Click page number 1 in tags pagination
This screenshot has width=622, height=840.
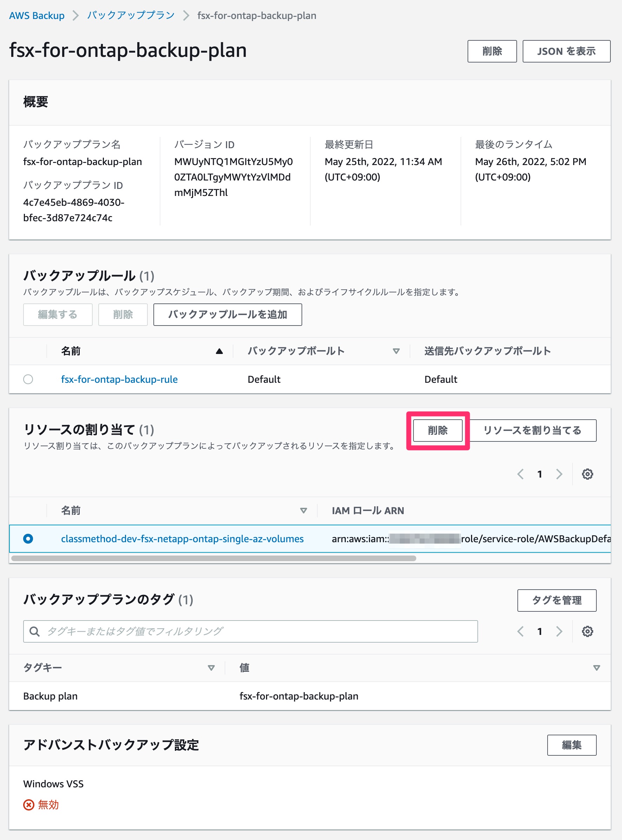coord(540,632)
